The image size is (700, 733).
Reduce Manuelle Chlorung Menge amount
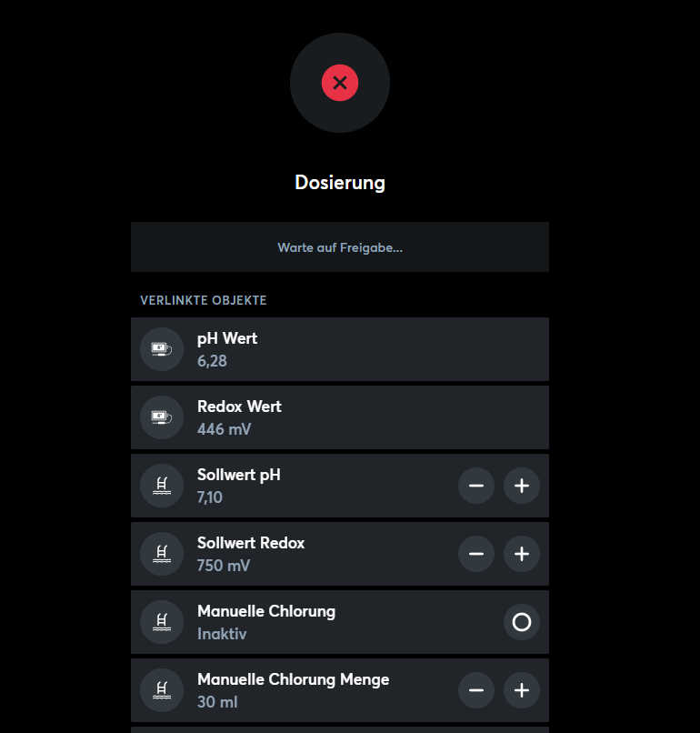(x=476, y=690)
